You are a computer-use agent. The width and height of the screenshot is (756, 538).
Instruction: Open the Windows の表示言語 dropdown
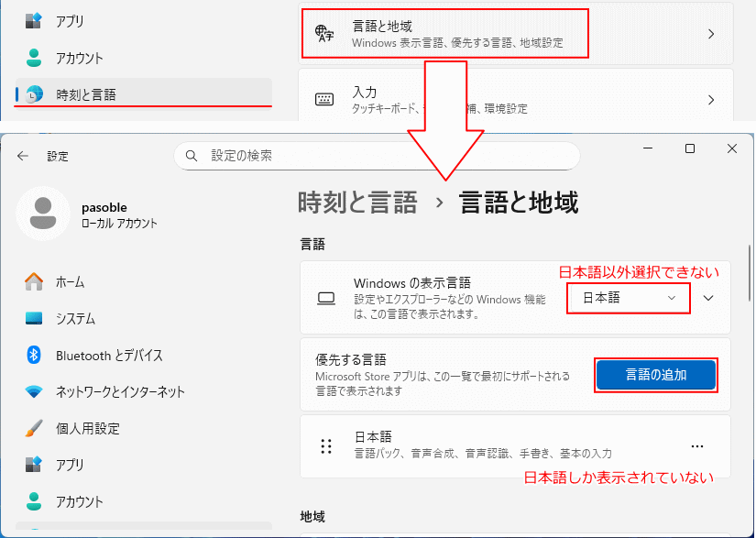(x=628, y=297)
